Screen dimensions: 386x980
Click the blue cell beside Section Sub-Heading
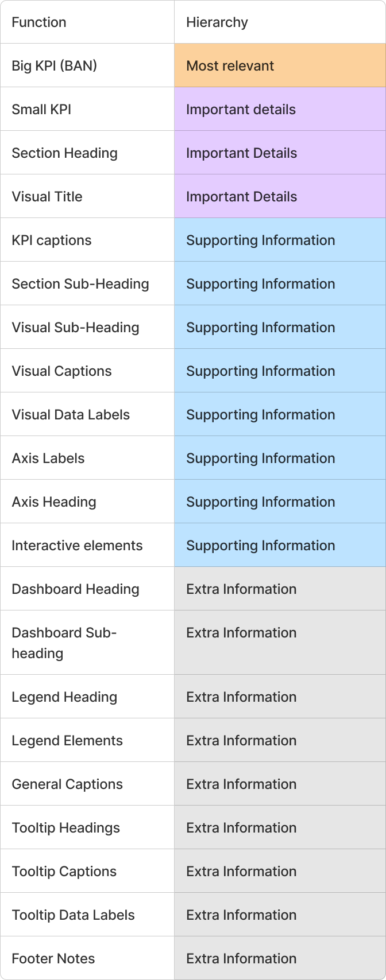(x=280, y=283)
